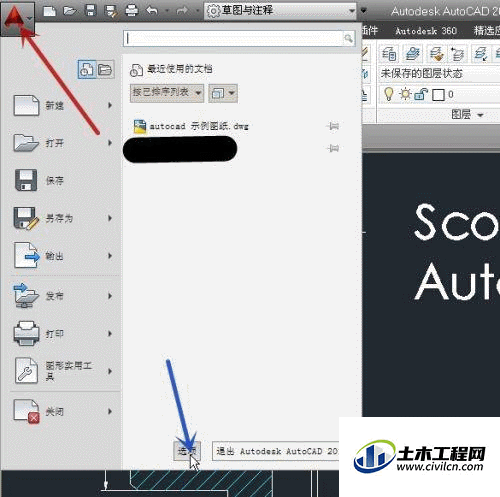This screenshot has width=500, height=497.
Task: Switch to Autodesk 360 ribbon tab
Action: click(x=426, y=31)
